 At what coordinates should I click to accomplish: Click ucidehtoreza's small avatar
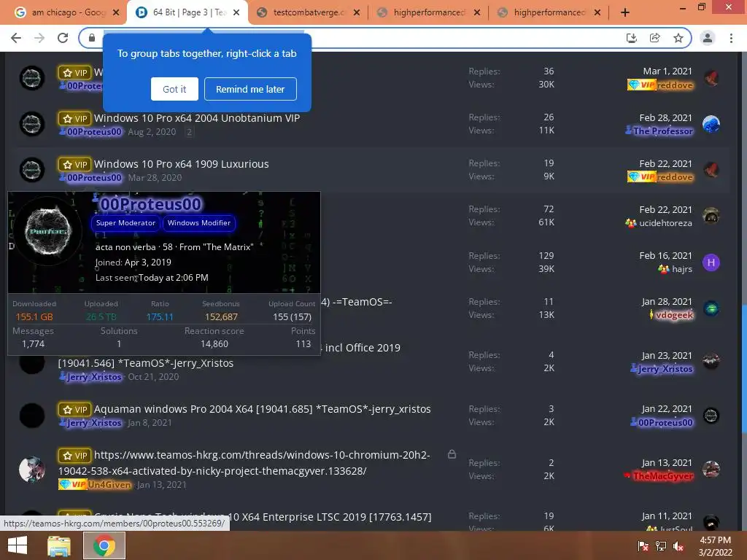[711, 216]
